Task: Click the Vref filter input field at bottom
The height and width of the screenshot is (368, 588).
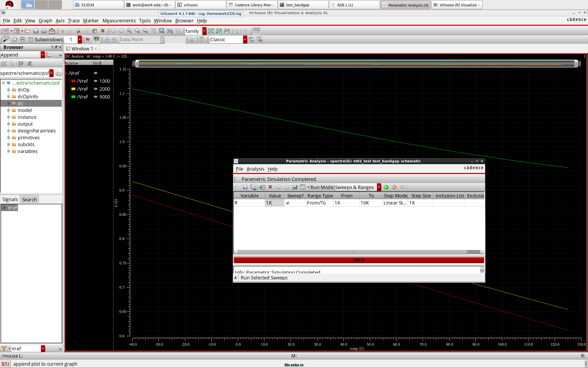Action: click(x=26, y=349)
